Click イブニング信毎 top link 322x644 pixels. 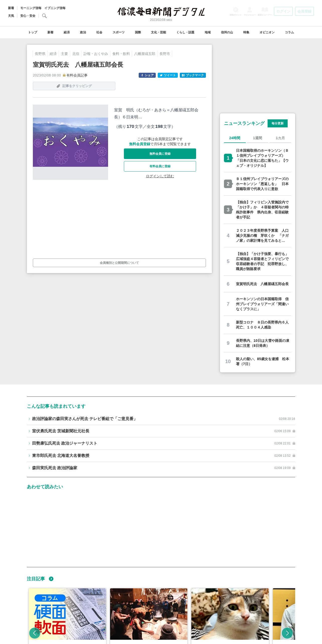(55, 8)
